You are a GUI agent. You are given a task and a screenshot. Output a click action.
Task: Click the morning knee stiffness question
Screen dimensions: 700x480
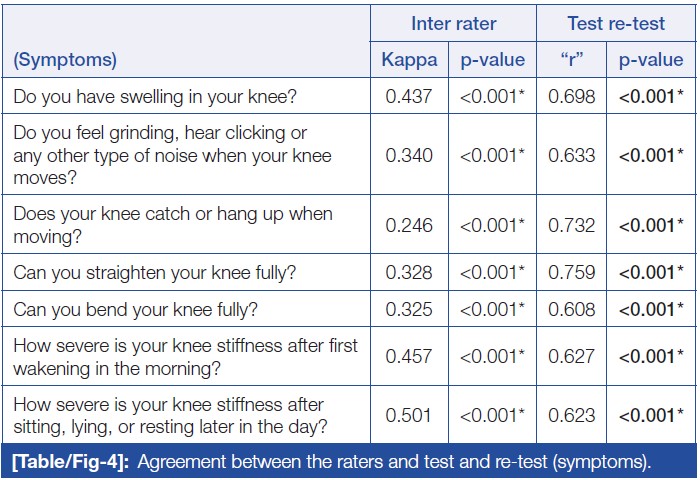185,357
